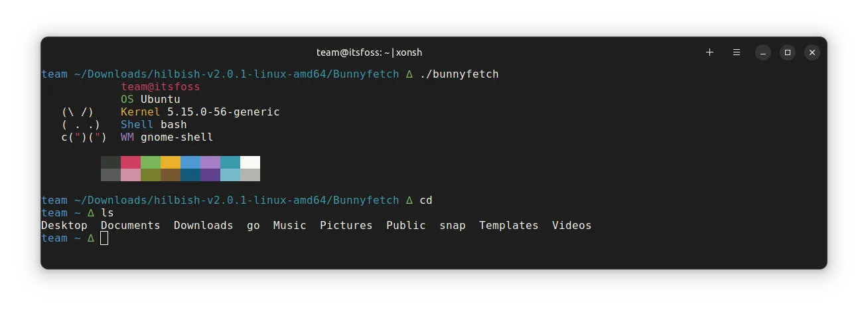
Task: Click the Videos entry in directory listing
Action: pos(571,226)
